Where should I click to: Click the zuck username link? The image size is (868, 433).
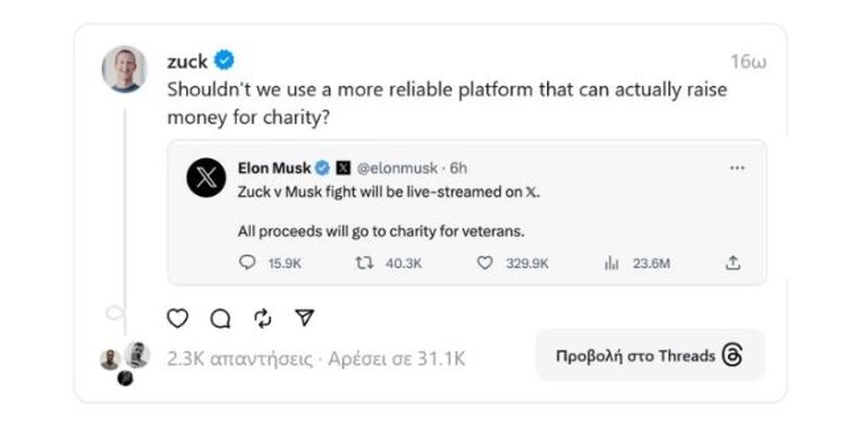[x=187, y=62]
